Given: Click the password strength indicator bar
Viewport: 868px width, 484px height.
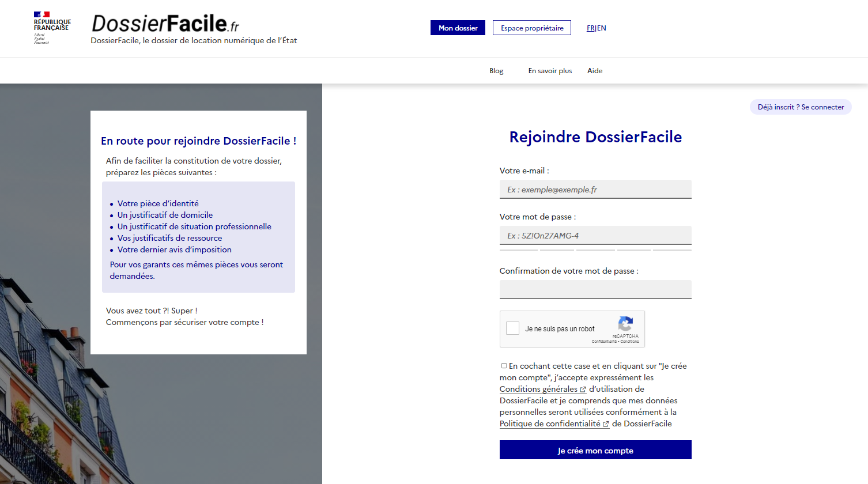Looking at the screenshot, I should (595, 250).
